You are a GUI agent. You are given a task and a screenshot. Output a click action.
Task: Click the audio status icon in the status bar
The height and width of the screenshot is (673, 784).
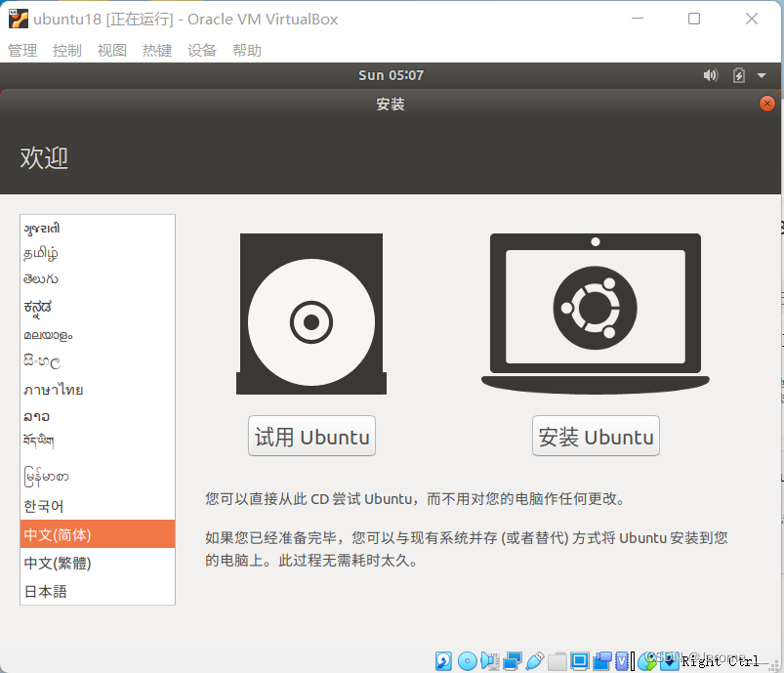click(x=490, y=660)
